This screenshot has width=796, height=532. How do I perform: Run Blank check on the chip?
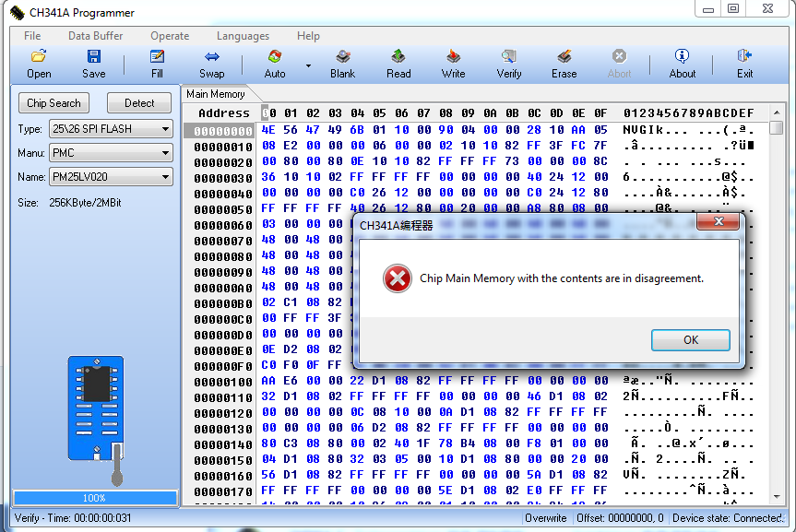343,64
